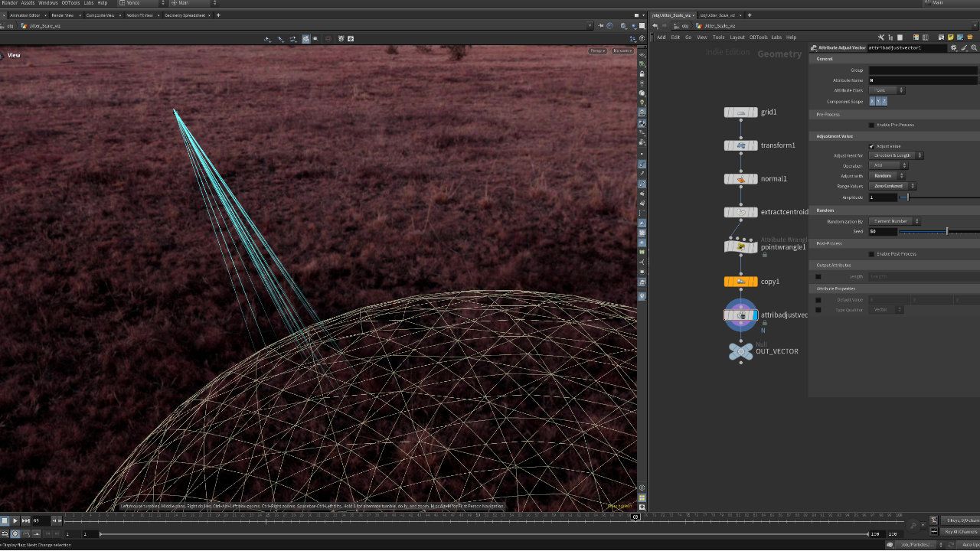Enable the Post-Process checkbox
The image size is (980, 551).
point(871,254)
